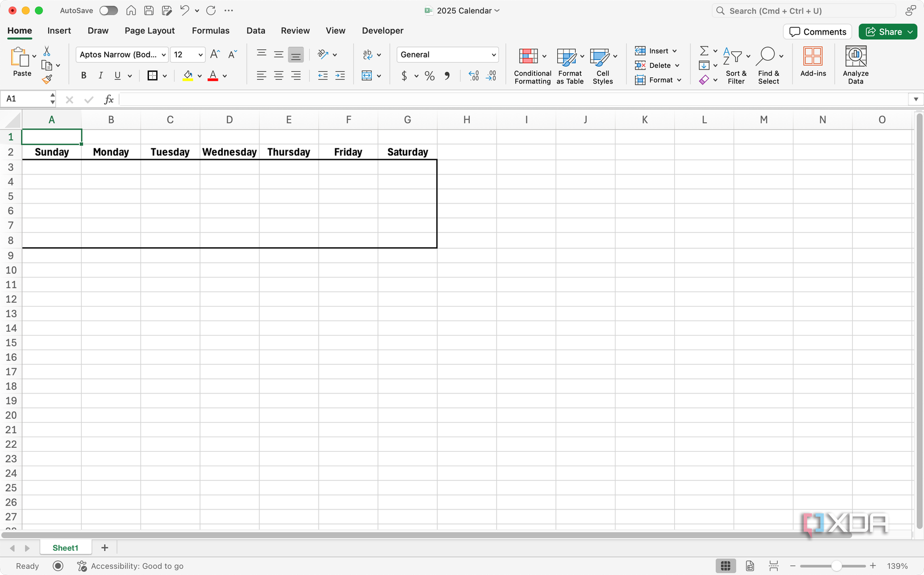924x575 pixels.
Task: Open Sort & Filter tool
Action: click(x=736, y=66)
